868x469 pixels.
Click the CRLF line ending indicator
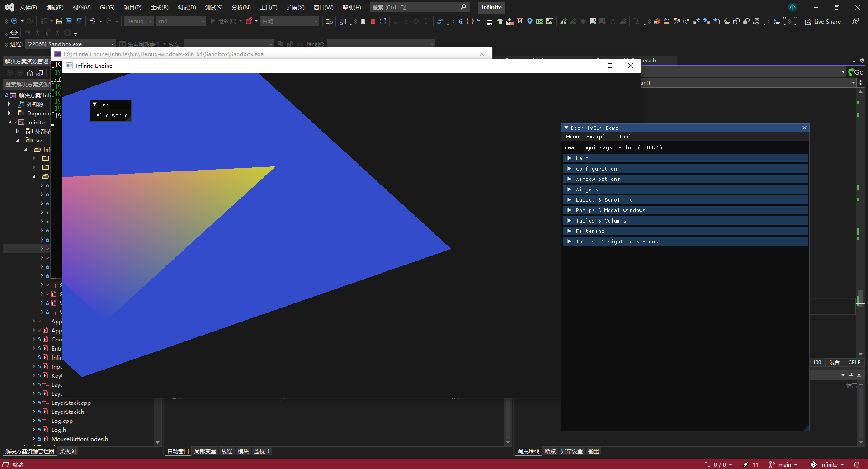(x=854, y=362)
